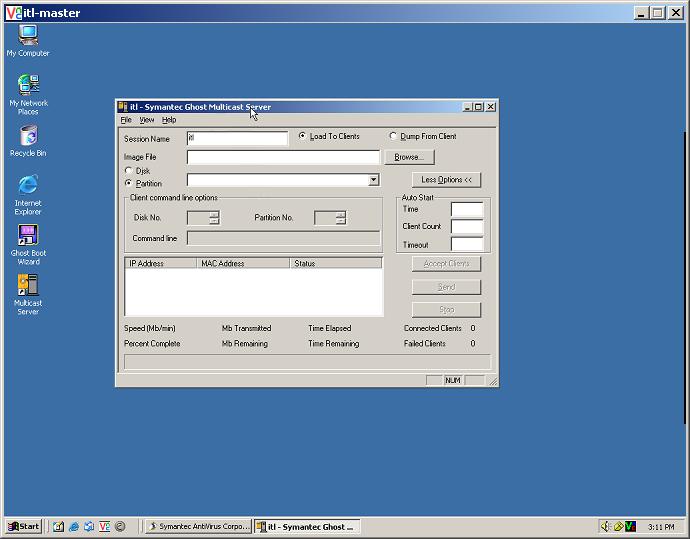The height and width of the screenshot is (539, 690).
Task: Click the progress bar at bottom
Action: click(307, 362)
